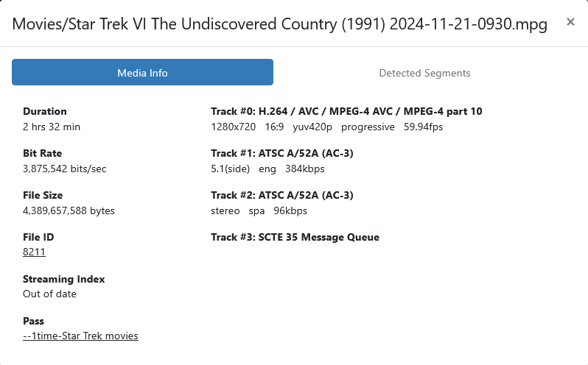Click the Streaming Index label
The height and width of the screenshot is (365, 588).
[x=64, y=279]
